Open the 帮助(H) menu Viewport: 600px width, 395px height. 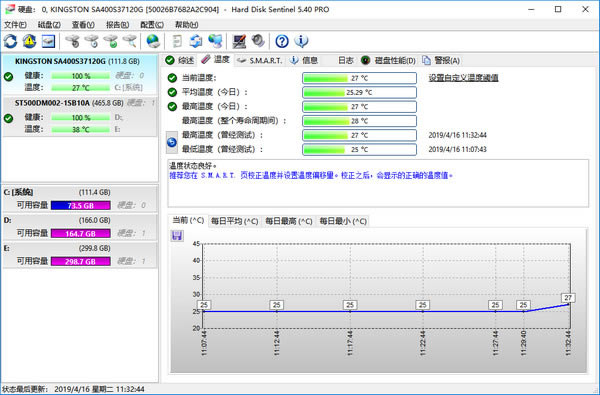tap(186, 24)
